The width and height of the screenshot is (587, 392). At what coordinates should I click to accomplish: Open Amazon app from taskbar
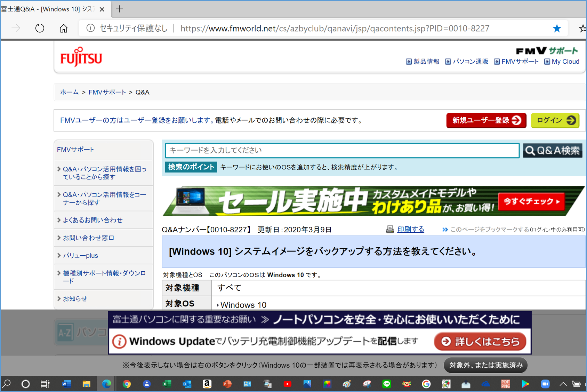pos(207,384)
